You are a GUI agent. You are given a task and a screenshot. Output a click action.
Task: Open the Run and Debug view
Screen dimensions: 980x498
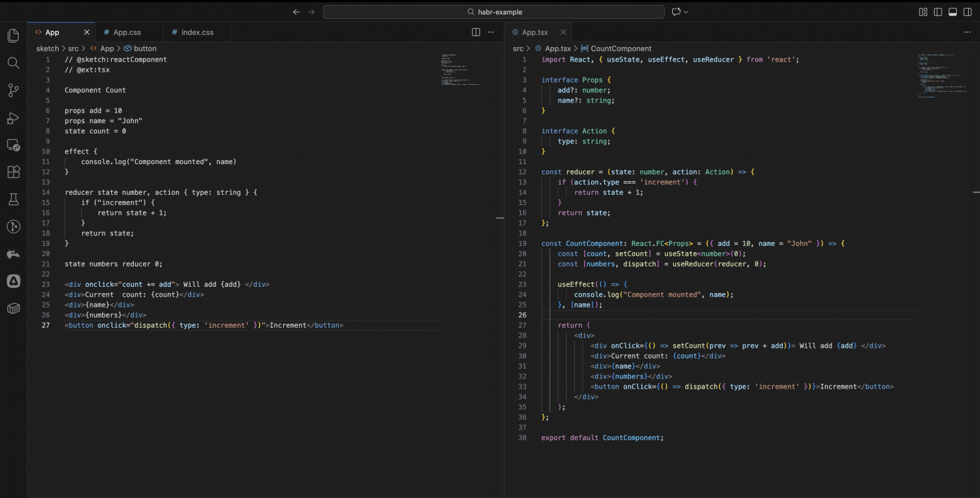click(13, 118)
